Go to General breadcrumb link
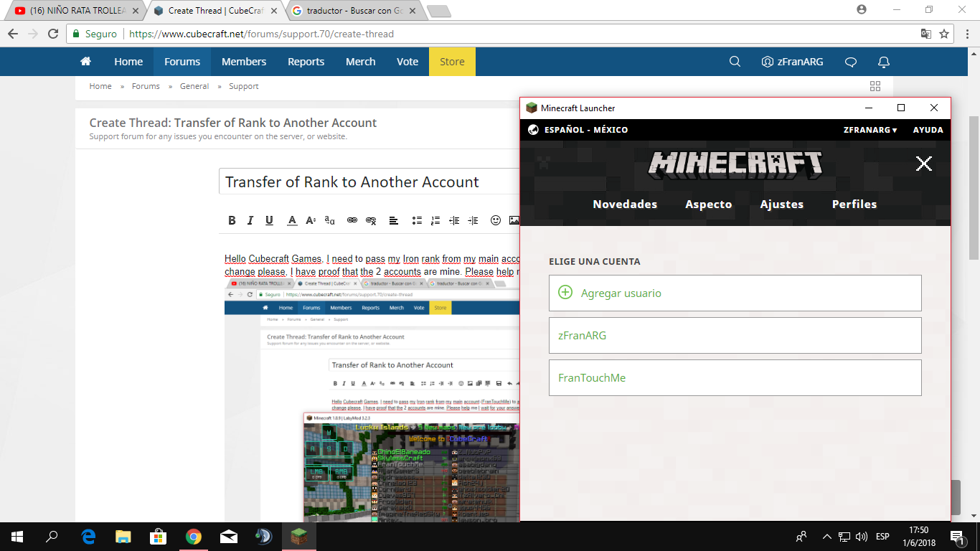The image size is (980, 551). click(194, 86)
